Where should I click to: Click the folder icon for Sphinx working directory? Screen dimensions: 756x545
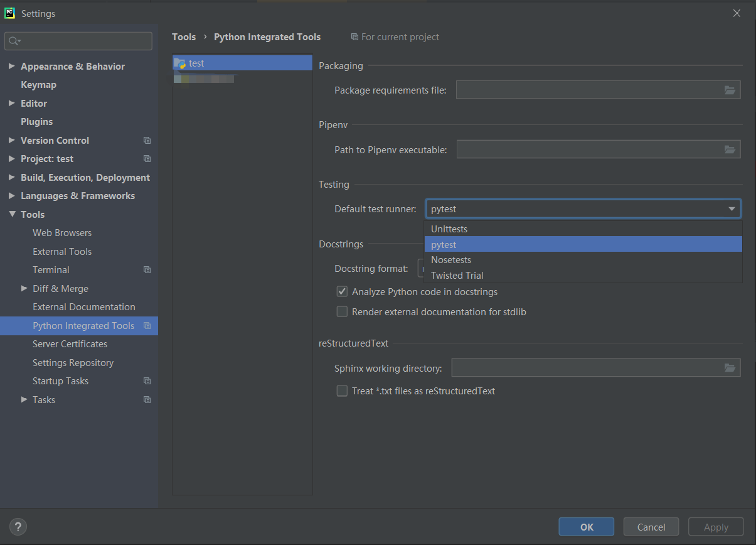(x=730, y=368)
